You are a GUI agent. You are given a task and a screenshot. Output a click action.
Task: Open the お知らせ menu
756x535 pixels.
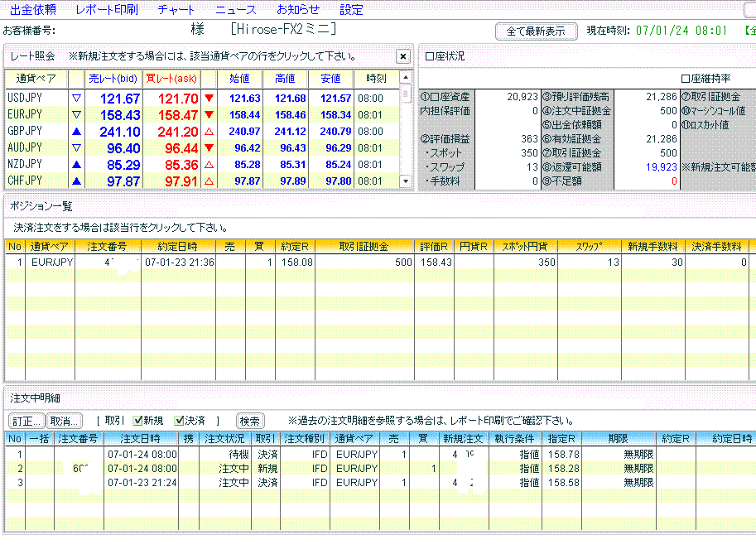pos(298,10)
